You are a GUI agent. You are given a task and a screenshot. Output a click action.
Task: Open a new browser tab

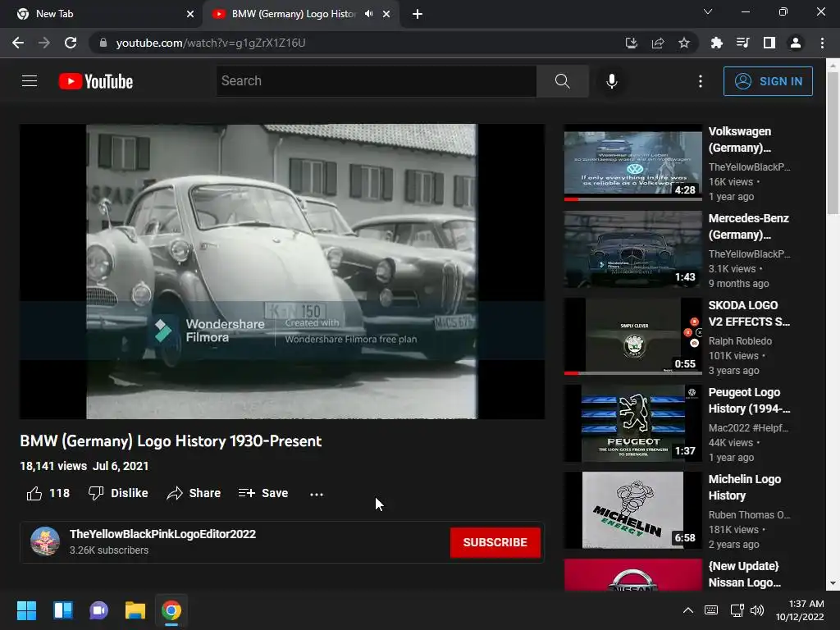pyautogui.click(x=418, y=14)
